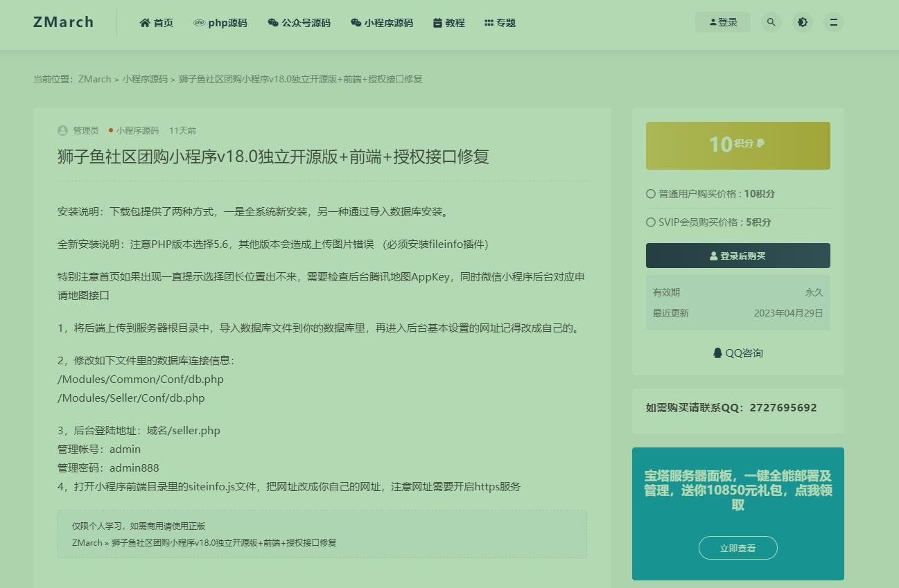Screen dimensions: 899x588
Task: Open the ZMarch site logo
Action: (63, 22)
